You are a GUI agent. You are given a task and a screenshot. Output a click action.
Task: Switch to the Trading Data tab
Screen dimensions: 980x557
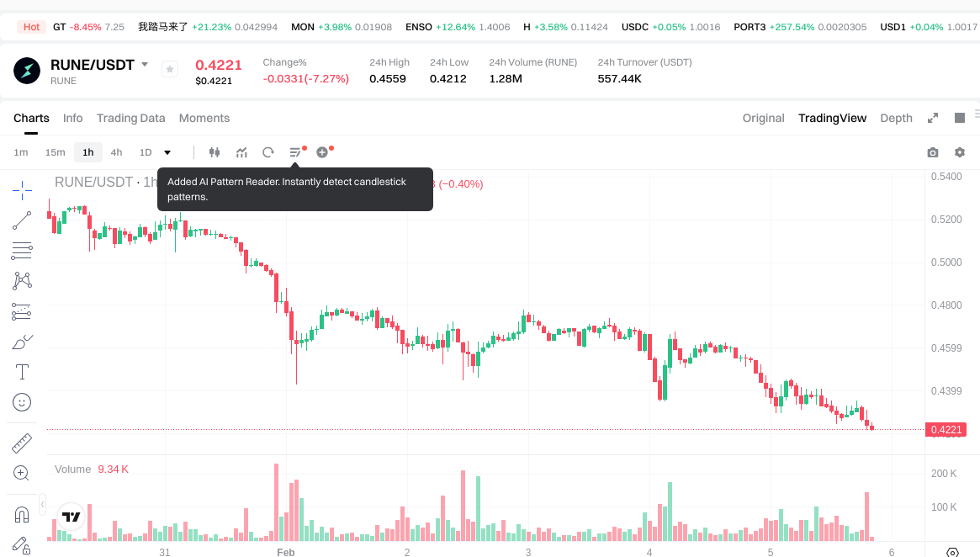130,118
